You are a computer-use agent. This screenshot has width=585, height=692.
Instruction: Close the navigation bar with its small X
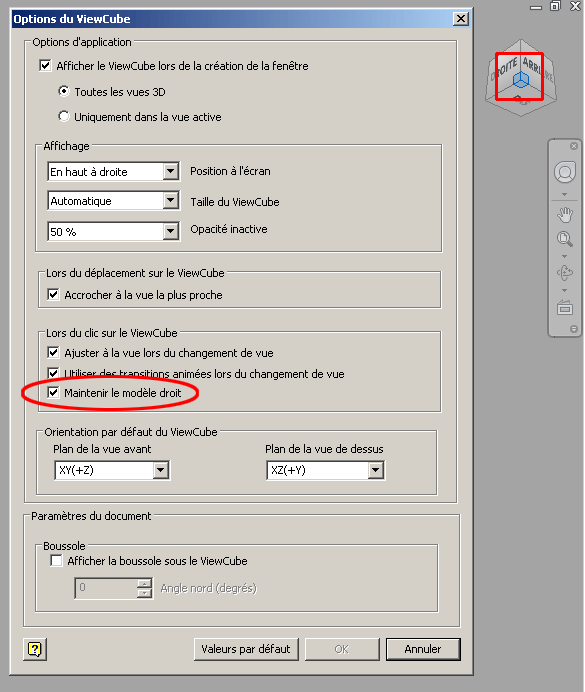click(x=574, y=146)
